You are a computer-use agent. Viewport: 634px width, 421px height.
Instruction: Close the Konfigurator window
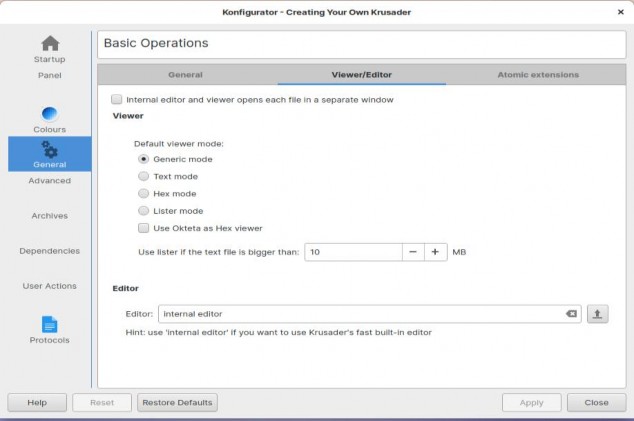click(621, 12)
